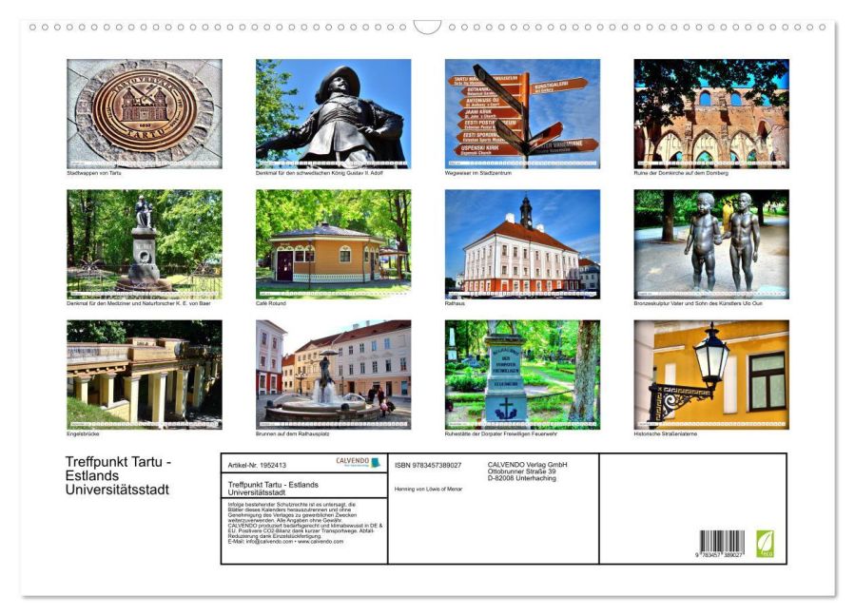Select the Rathaus building photo
Viewport: 855px width, 616px height.
point(522,244)
